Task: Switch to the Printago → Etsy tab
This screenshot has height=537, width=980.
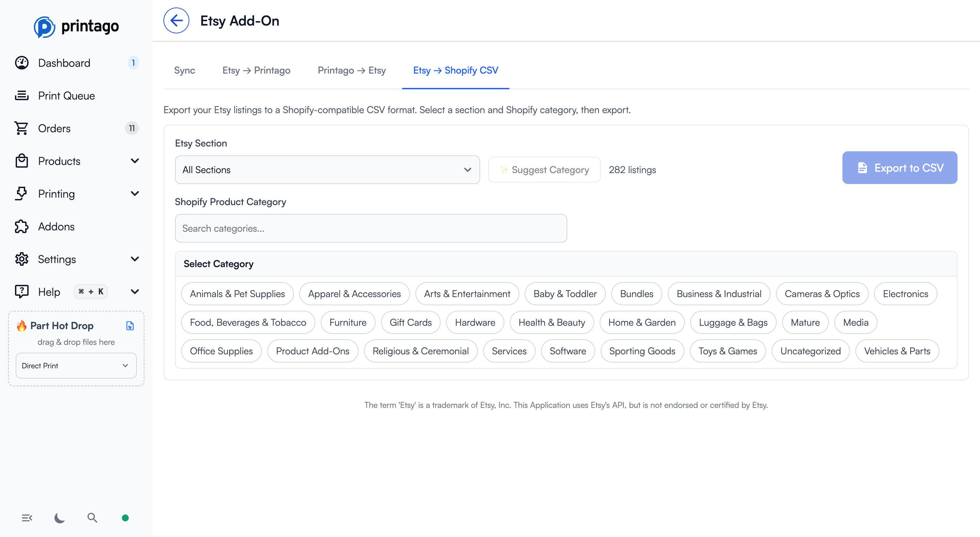Action: point(351,71)
